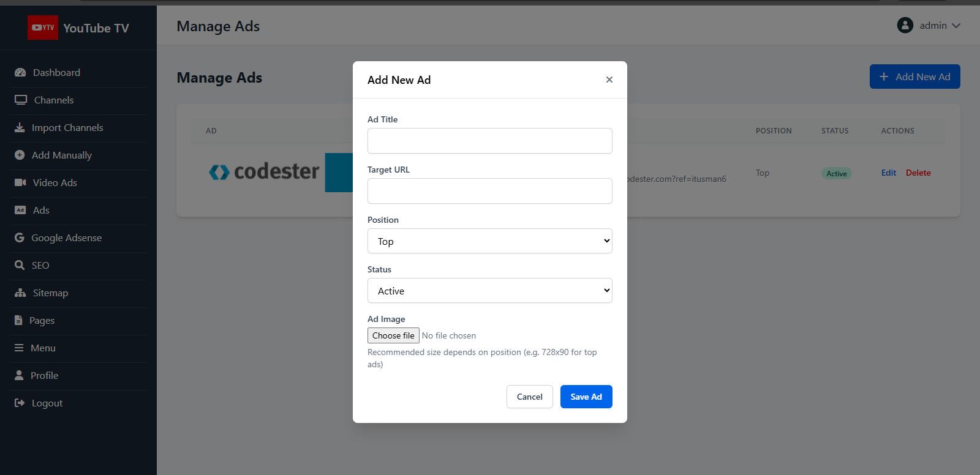Click the Video Ads camera icon
The width and height of the screenshot is (980, 475).
pos(20,182)
